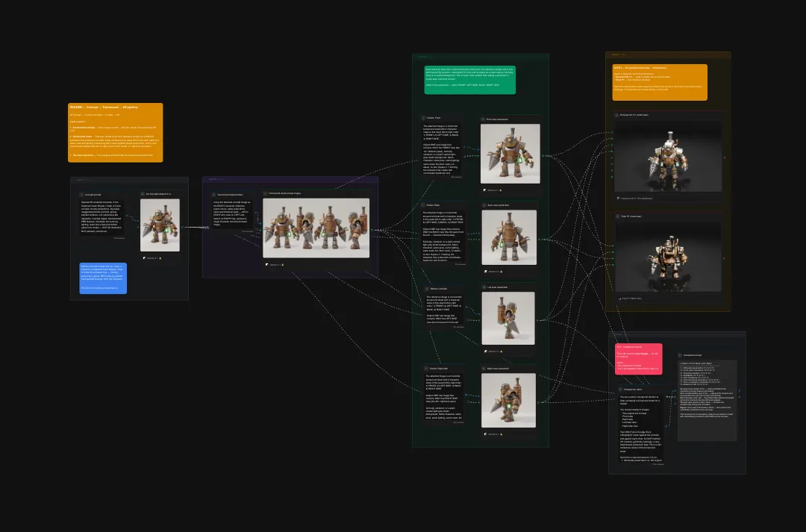806x532 pixels.
Task: Click the Front view node header icon
Action: click(x=483, y=119)
